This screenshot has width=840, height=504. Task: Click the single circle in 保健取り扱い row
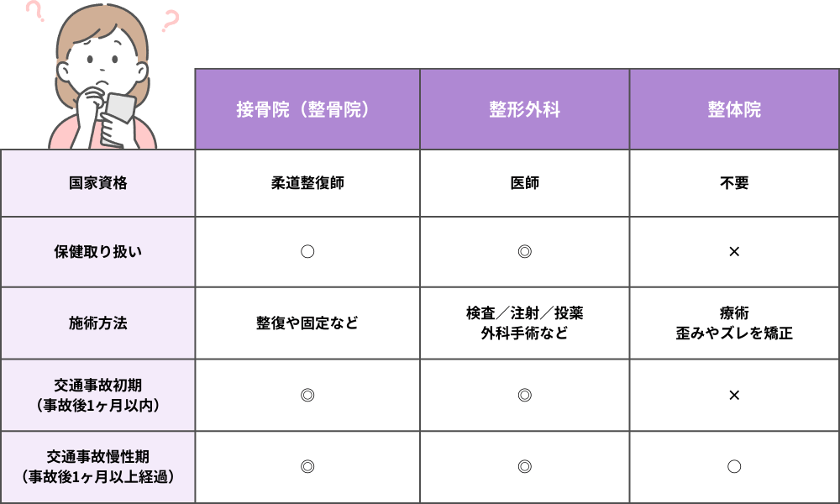[307, 251]
